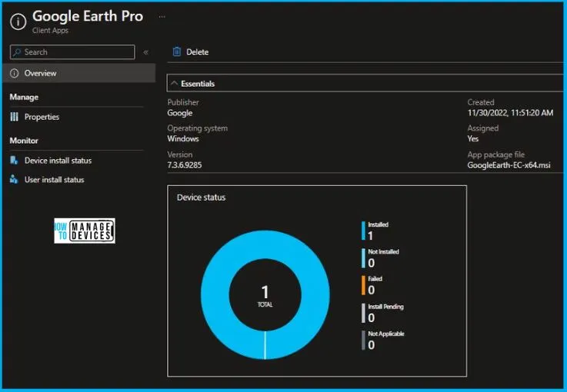Click the Delete button label
The image size is (567, 392).
pyautogui.click(x=197, y=52)
